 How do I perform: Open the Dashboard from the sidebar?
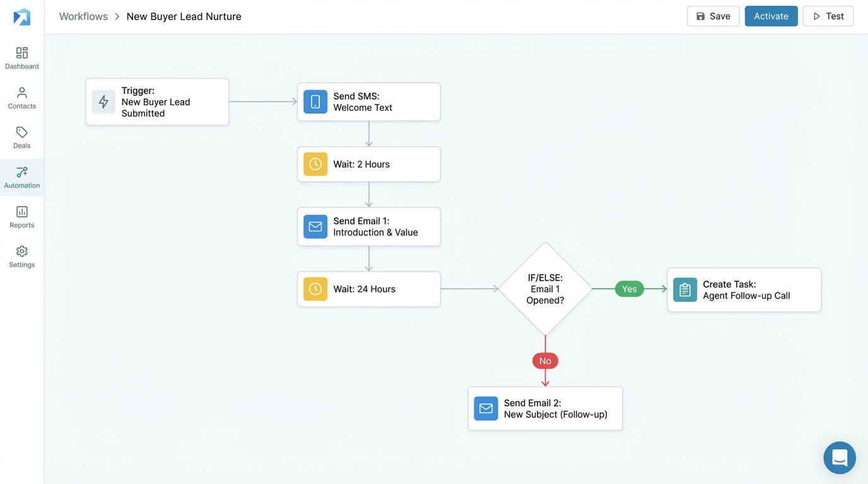point(21,57)
